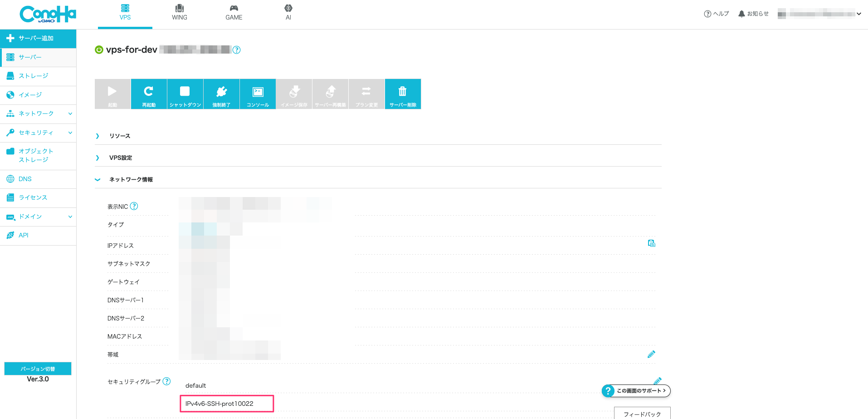Open API in the sidebar
The width and height of the screenshot is (868, 419).
[x=38, y=235]
